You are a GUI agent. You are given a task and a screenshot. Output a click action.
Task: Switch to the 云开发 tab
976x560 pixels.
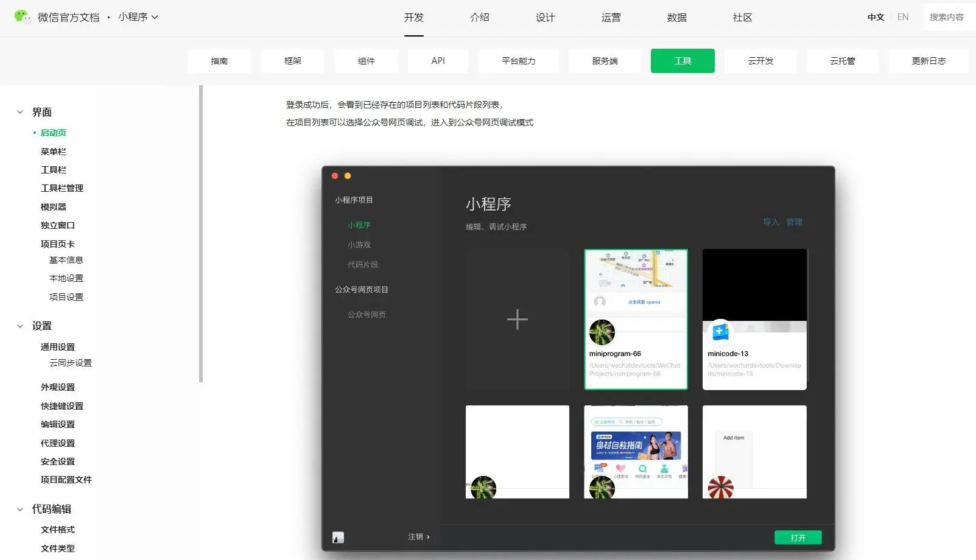(x=760, y=61)
